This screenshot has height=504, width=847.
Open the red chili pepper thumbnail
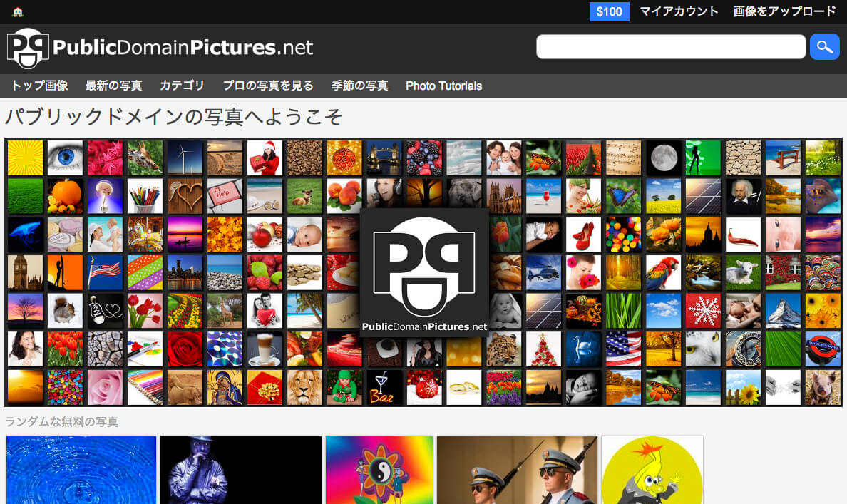coord(744,235)
